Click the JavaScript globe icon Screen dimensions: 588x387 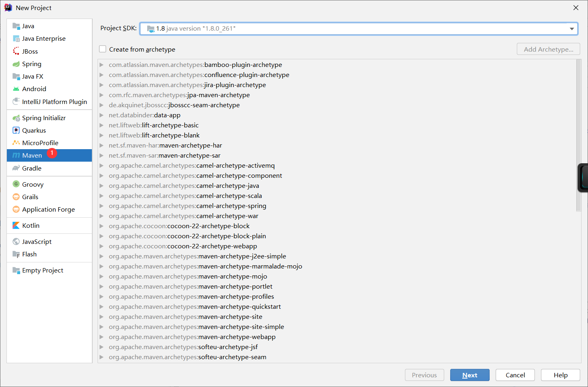(x=16, y=241)
